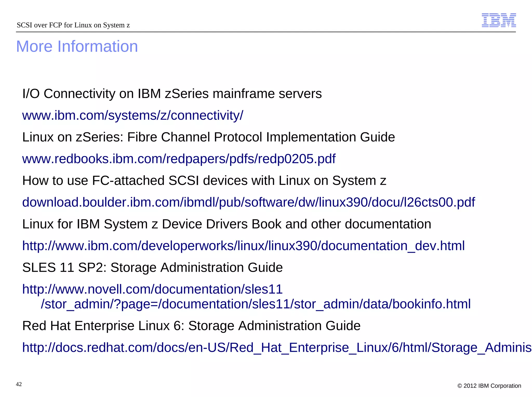Image resolution: width=532 pixels, height=397 pixels.
Task: Click 'Linux for IBM System z Device Drivers Book' line
Action: [227, 224]
